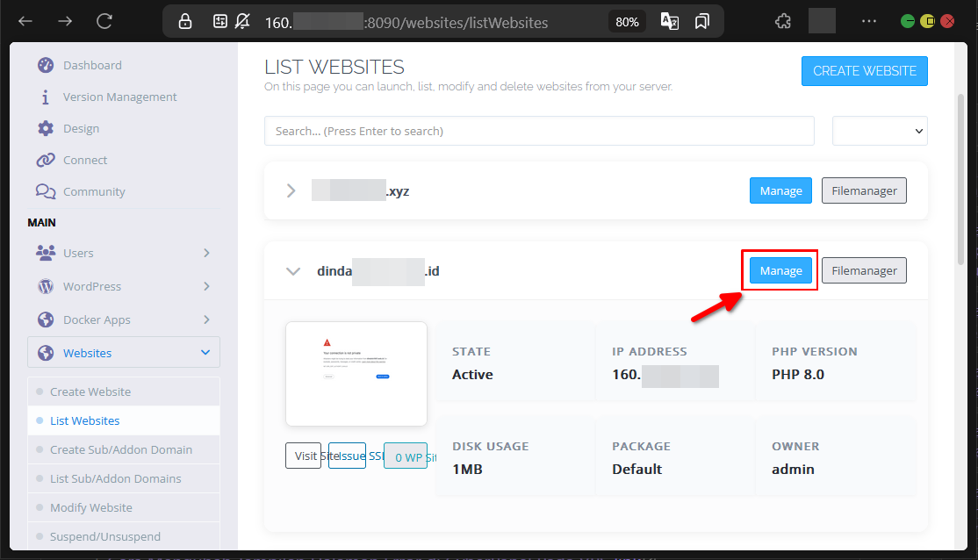Click the muted notifications bell icon
Viewport: 978px width, 560px height.
point(242,22)
